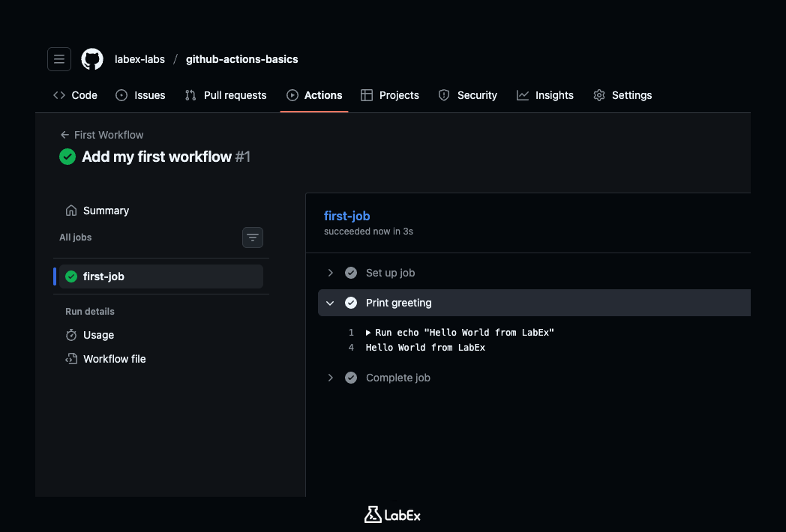View the Workflow file

pos(114,359)
